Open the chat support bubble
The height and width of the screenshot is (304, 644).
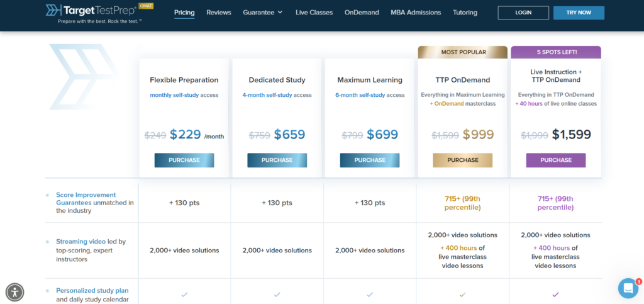coord(628,288)
